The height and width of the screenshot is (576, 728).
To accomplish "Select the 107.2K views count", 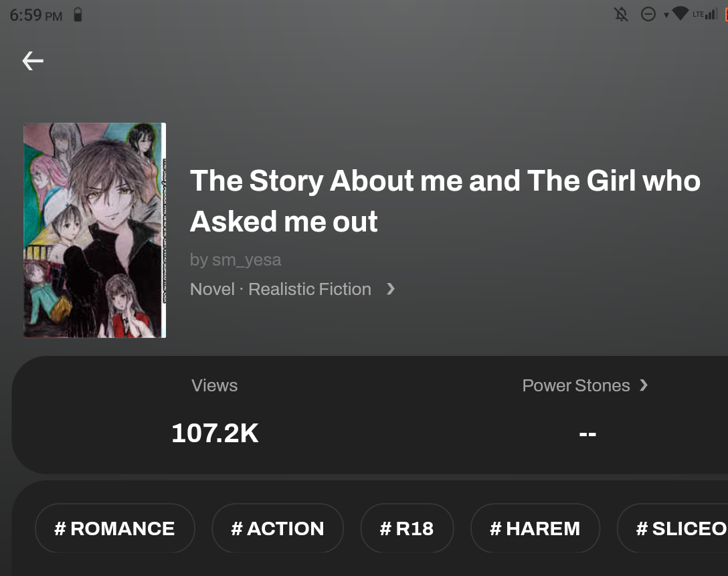I will click(x=215, y=434).
